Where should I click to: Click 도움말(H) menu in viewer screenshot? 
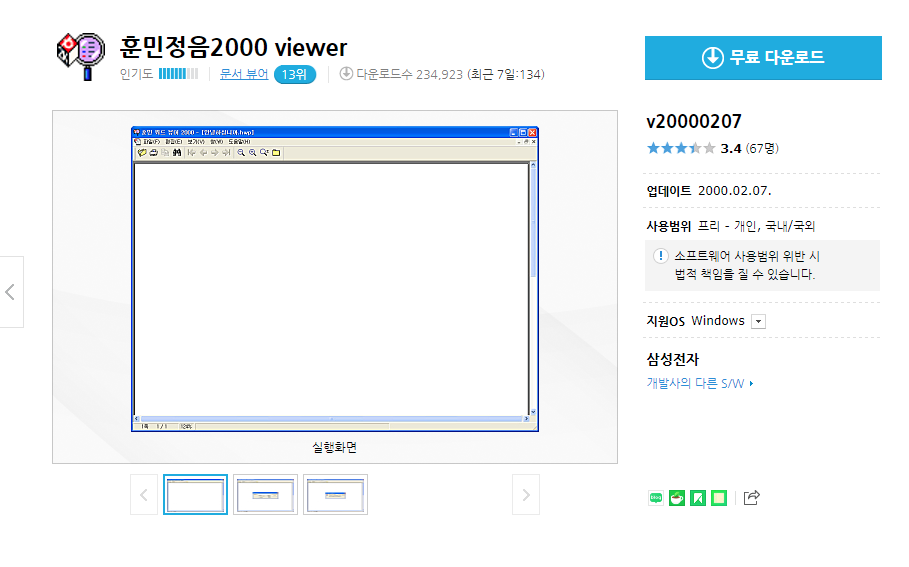click(239, 141)
